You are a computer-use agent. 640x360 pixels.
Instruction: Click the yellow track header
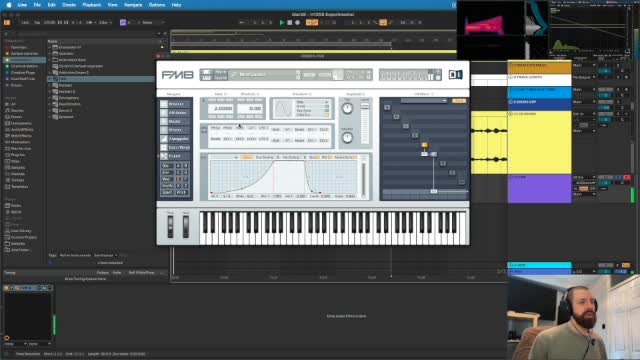pos(539,142)
